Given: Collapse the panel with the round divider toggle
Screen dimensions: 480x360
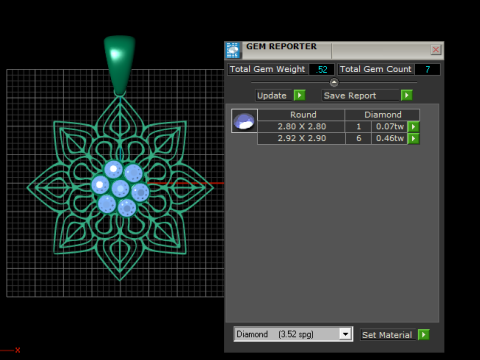Looking at the screenshot, I should pos(334,82).
